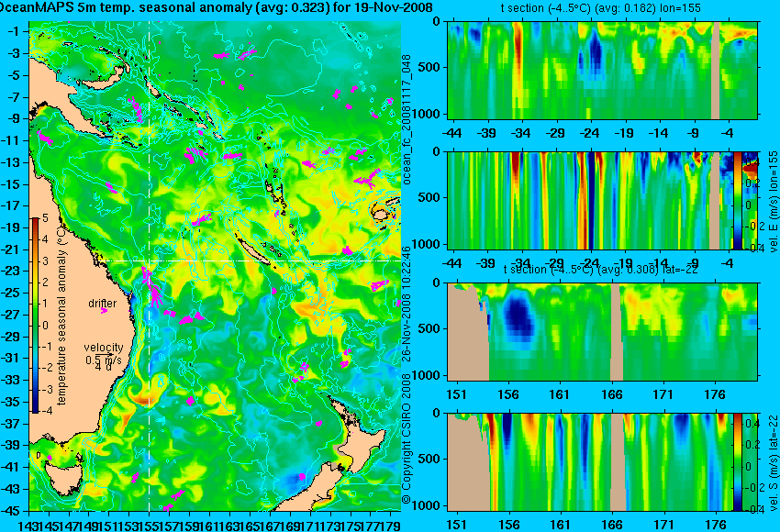Screen dimensions: 780x532
Task: Click the '0' tick on temperature anomaly color bar
Action: click(45, 326)
